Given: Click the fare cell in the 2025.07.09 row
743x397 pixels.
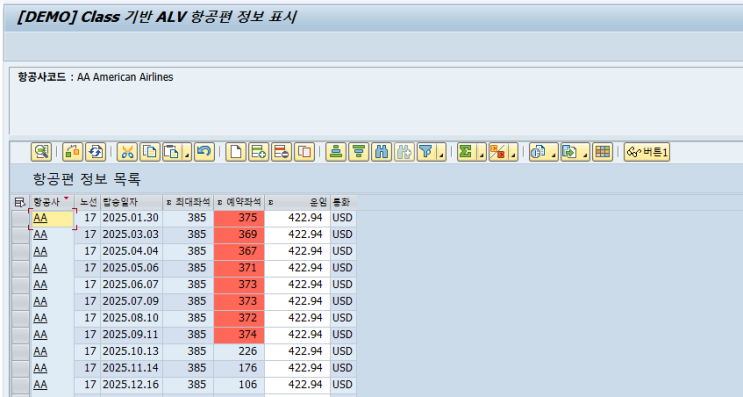Looking at the screenshot, I should tap(298, 301).
